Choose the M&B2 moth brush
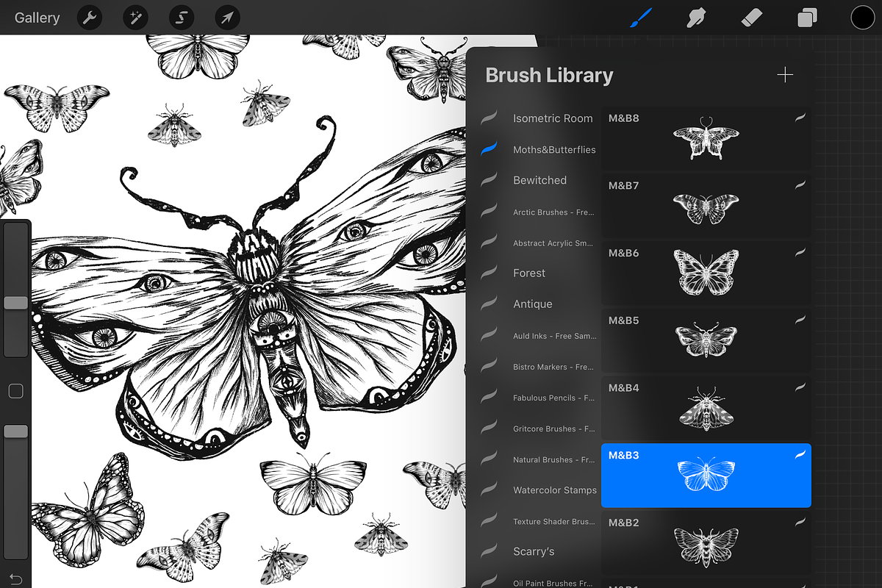This screenshot has width=882, height=588. 706,542
